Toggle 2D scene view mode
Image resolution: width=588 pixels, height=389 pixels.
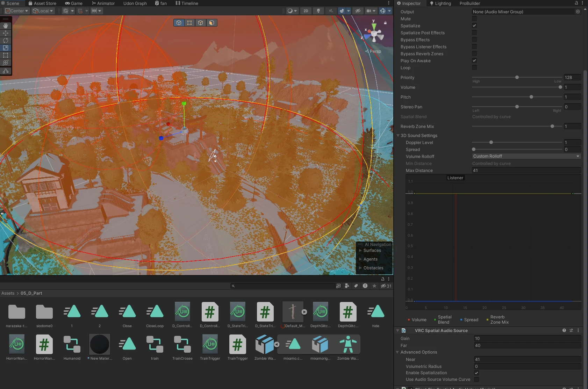point(306,11)
